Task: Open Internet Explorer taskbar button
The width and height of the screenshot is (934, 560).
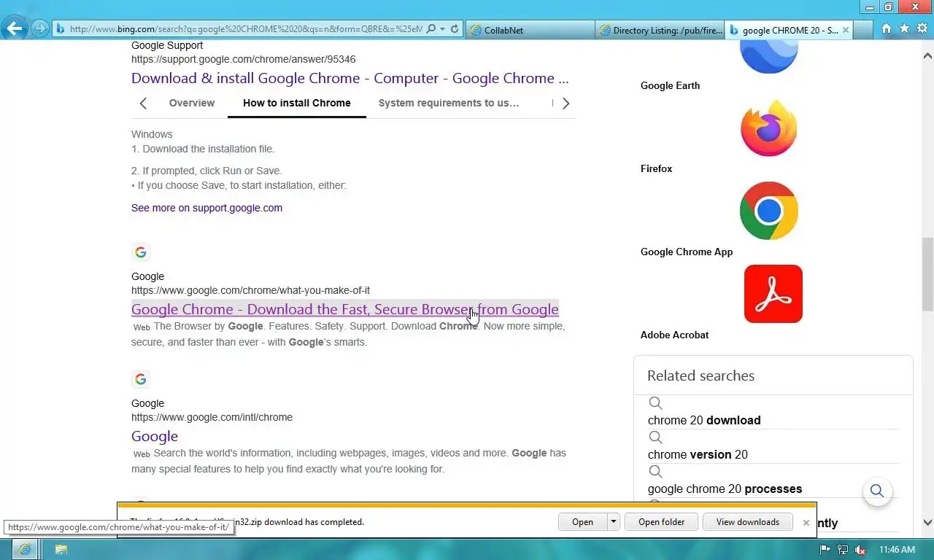Action: 25,549
